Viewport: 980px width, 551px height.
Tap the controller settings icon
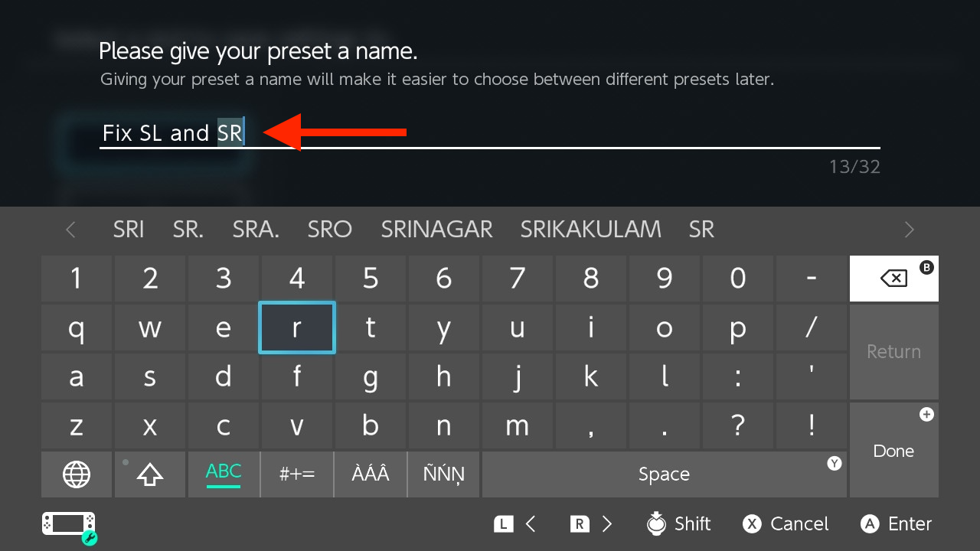click(69, 527)
